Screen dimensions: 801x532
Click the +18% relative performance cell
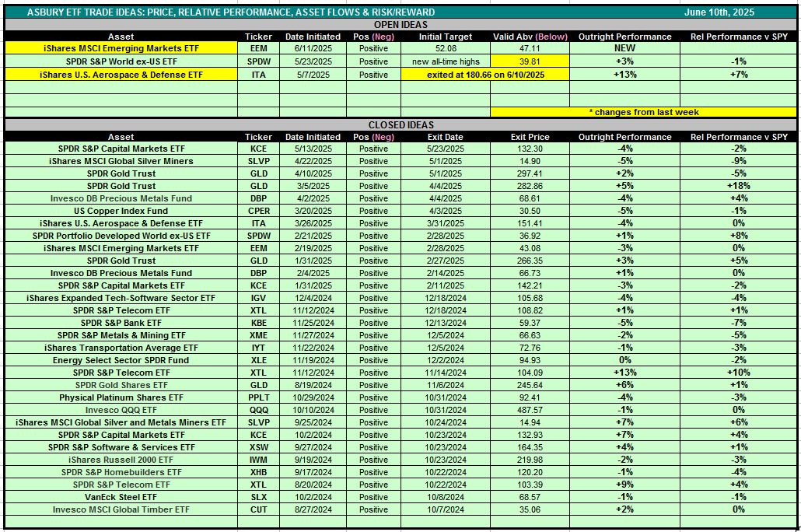point(739,186)
